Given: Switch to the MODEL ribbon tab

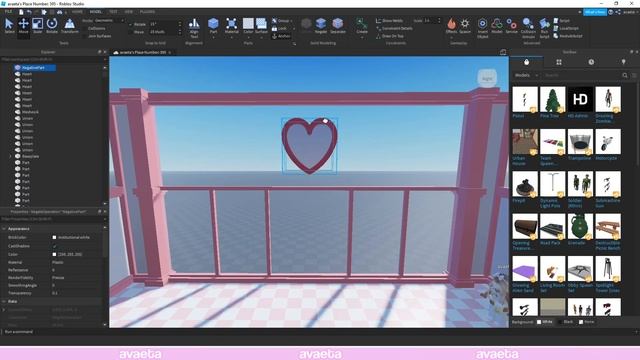Looking at the screenshot, I should pos(96,12).
